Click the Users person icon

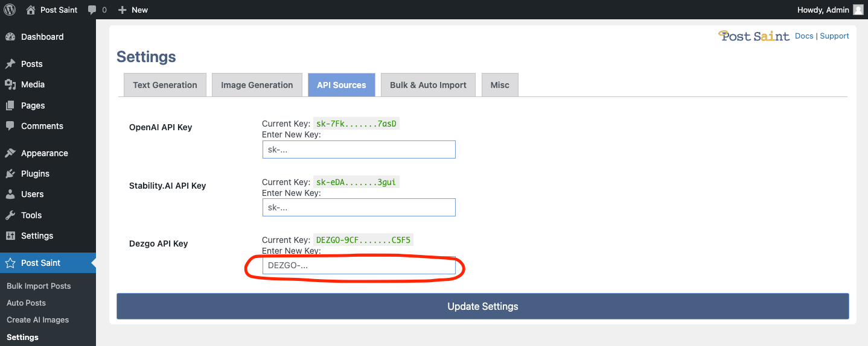10,194
